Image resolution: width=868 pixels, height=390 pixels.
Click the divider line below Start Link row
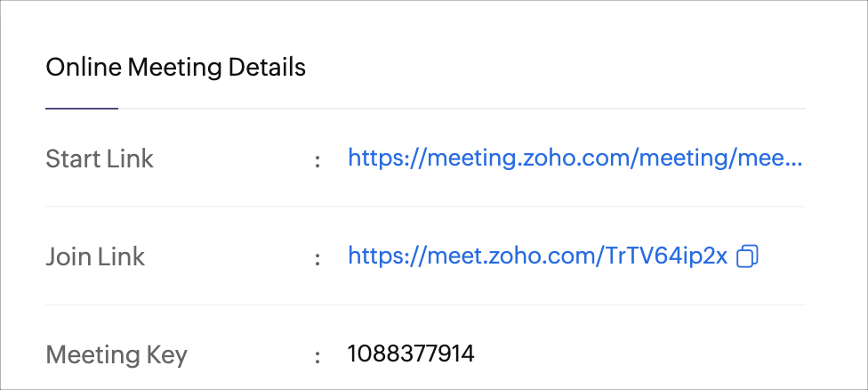tap(425, 207)
